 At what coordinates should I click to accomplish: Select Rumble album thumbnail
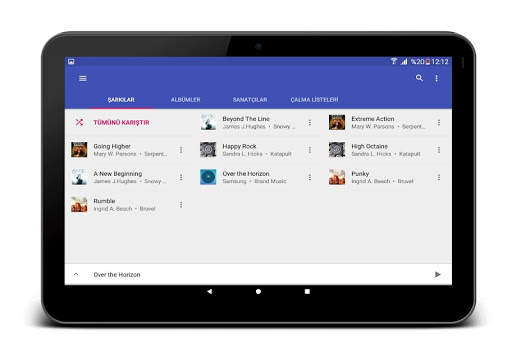click(79, 204)
